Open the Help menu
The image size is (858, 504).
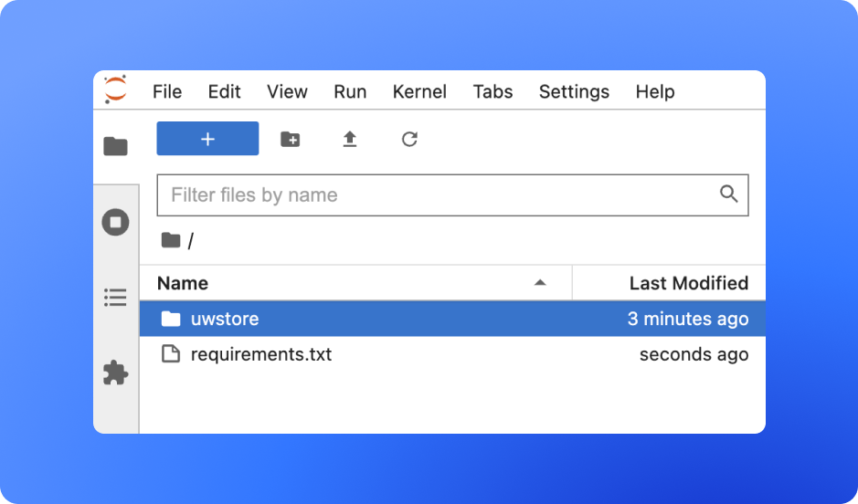coord(655,92)
